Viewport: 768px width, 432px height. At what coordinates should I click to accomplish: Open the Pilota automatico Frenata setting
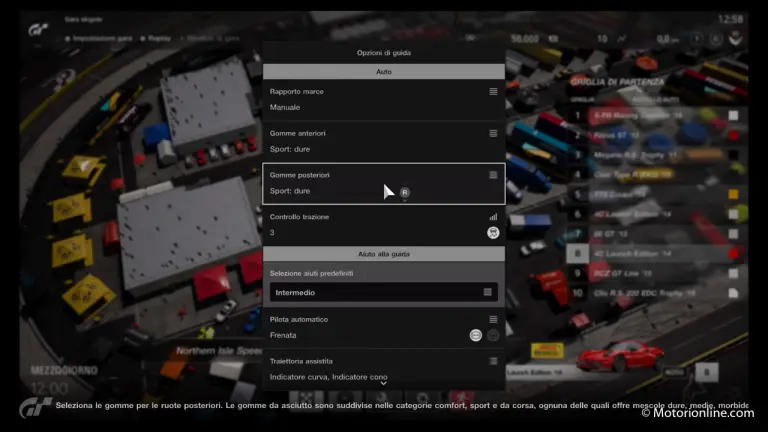384,328
